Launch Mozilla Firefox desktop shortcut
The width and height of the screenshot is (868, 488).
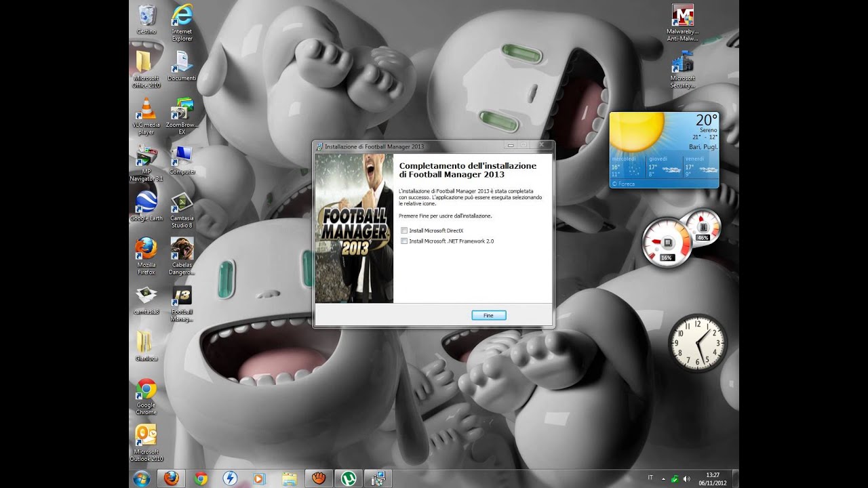pos(146,256)
